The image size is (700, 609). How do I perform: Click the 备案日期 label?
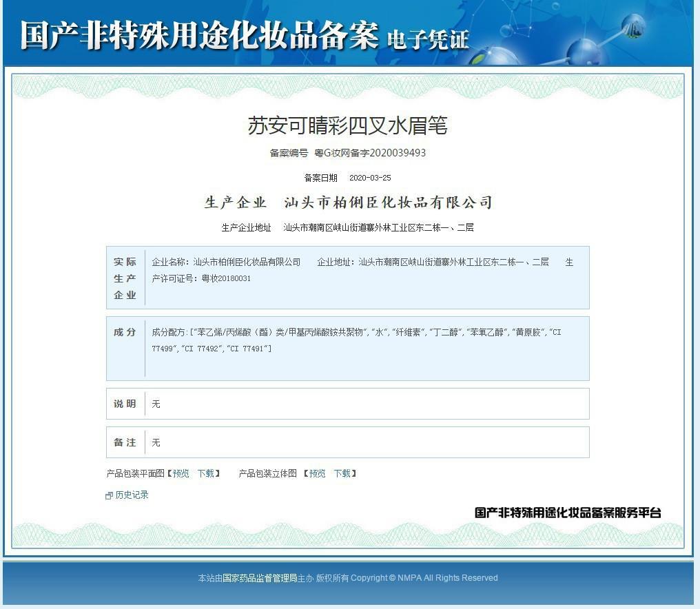click(320, 178)
